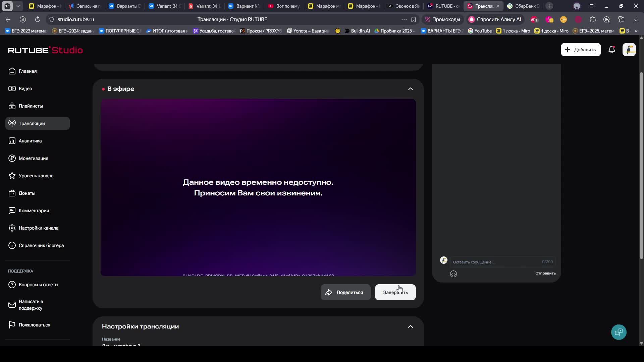Expand tab list dropdown arrow

coord(18,6)
